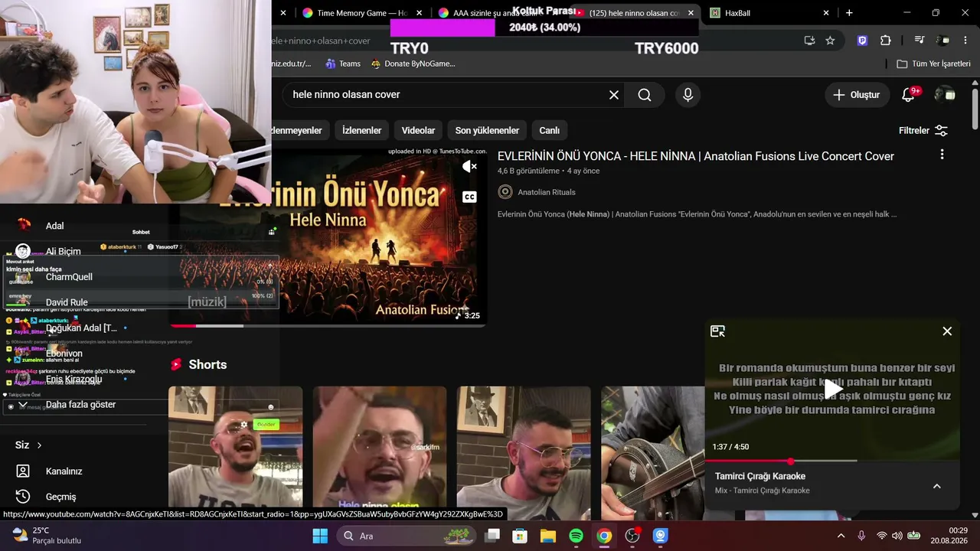Show hidden system tray icons

click(841, 536)
